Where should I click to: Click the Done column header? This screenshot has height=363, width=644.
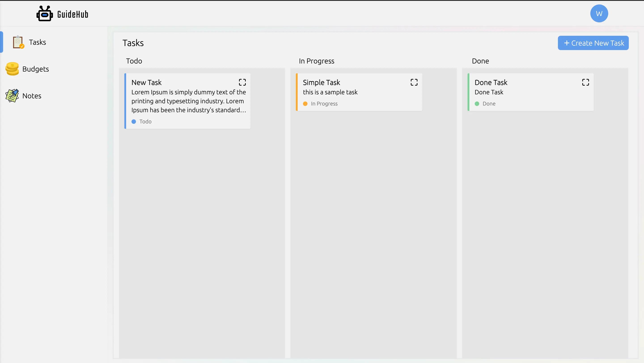[480, 61]
